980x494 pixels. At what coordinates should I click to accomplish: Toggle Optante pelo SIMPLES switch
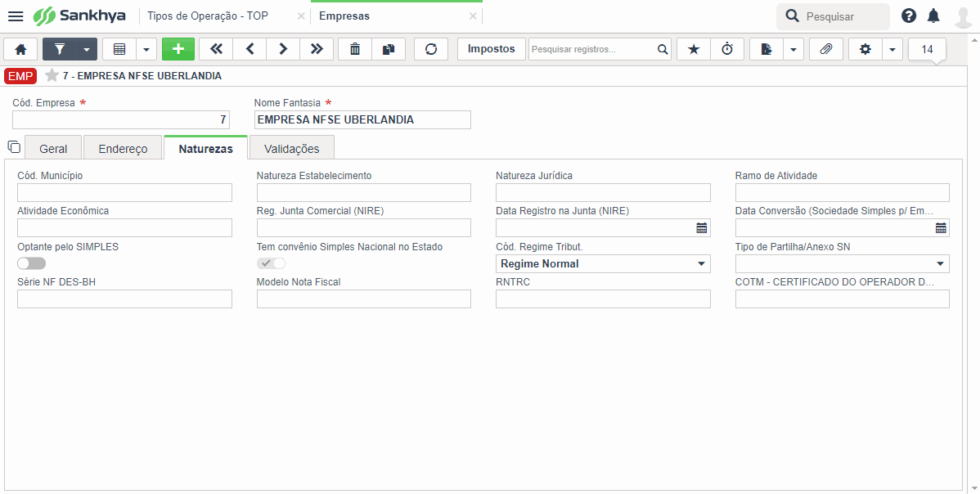pyautogui.click(x=32, y=263)
